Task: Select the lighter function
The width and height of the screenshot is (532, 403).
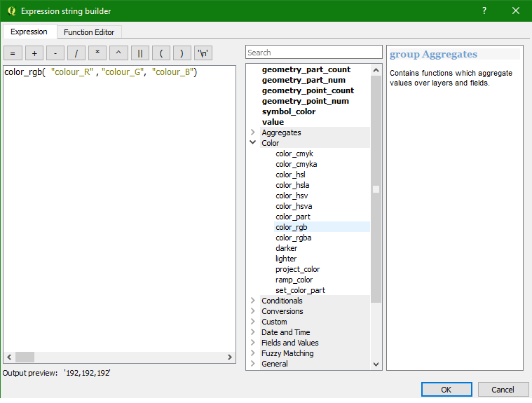Action: [x=286, y=259]
